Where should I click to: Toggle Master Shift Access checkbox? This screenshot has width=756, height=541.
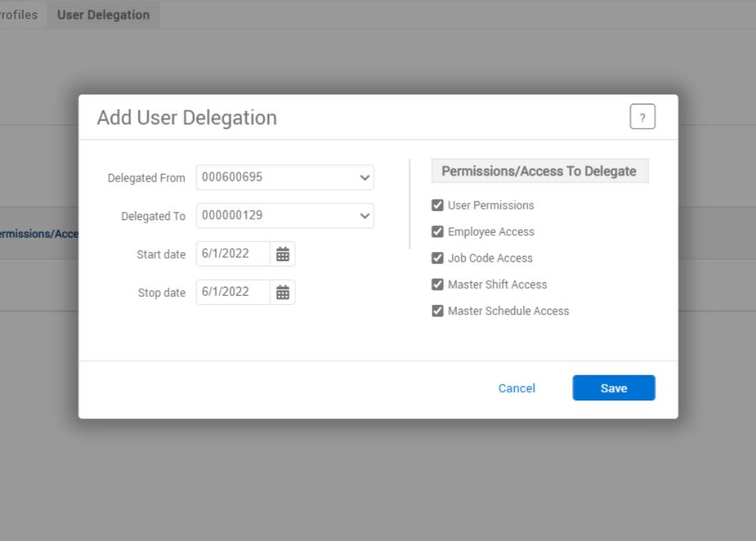click(437, 284)
